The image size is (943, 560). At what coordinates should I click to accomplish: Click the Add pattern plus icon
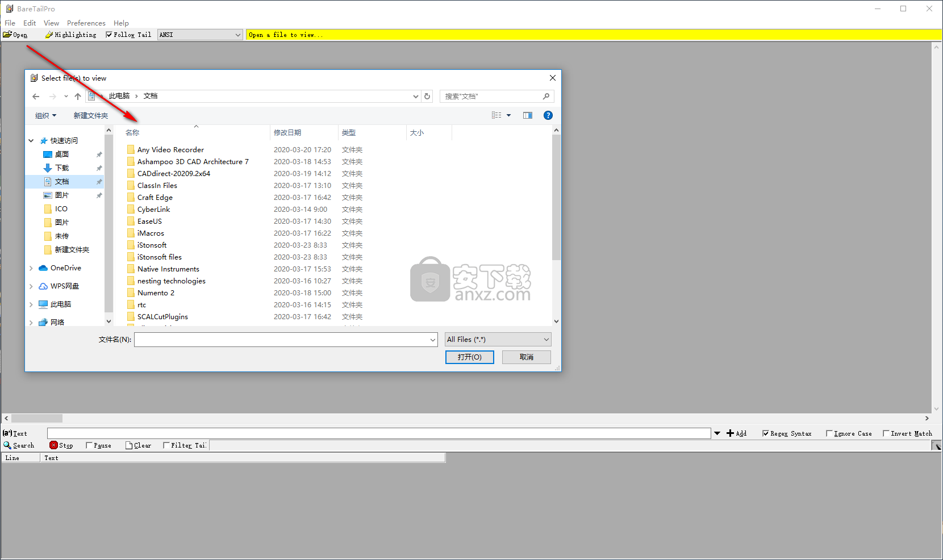pyautogui.click(x=730, y=433)
